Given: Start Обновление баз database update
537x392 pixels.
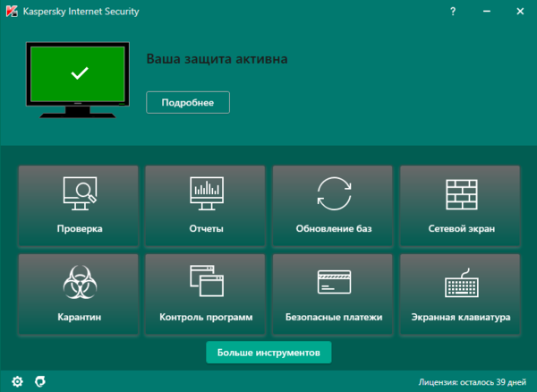Looking at the screenshot, I should coord(333,206).
